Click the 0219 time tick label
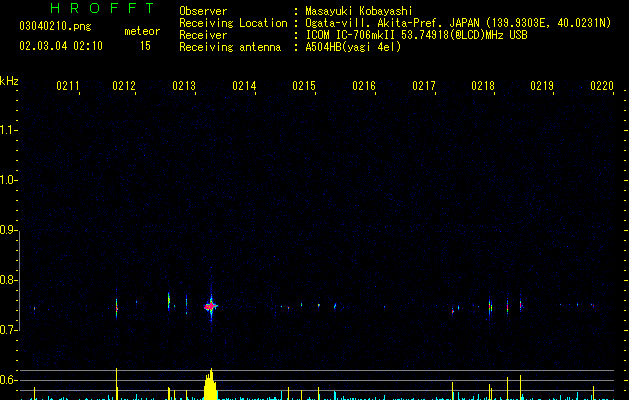 542,85
